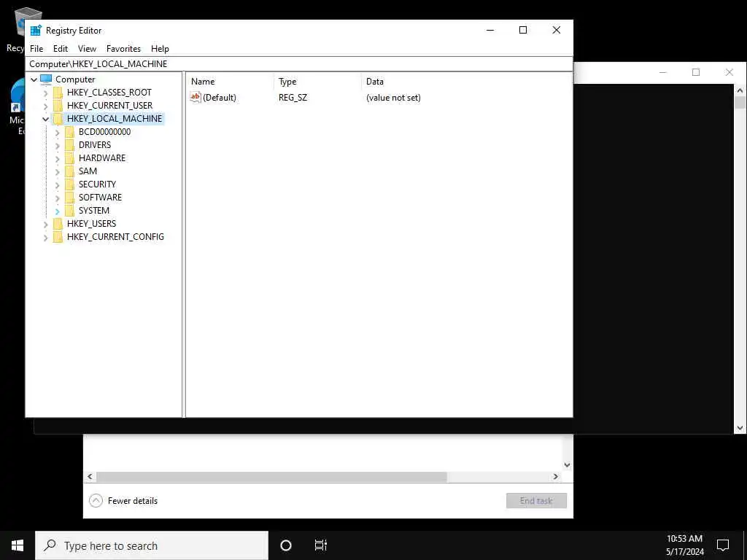Click the HKEY_CURRENT_USER folder icon
747x560 pixels.
pyautogui.click(x=58, y=105)
